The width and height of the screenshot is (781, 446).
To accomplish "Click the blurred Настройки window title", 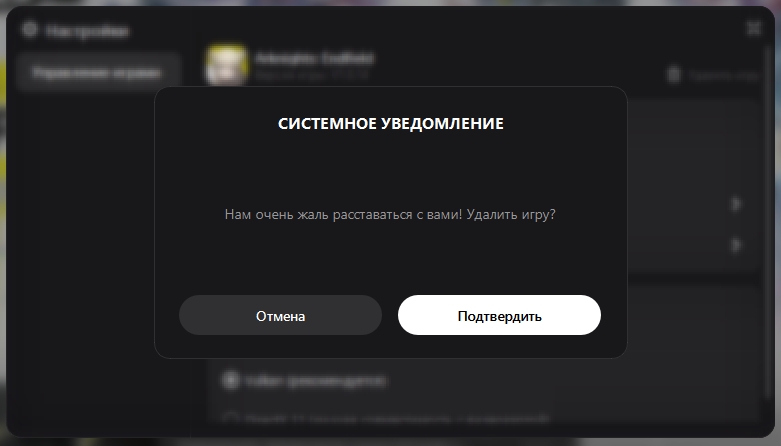I will 87,31.
